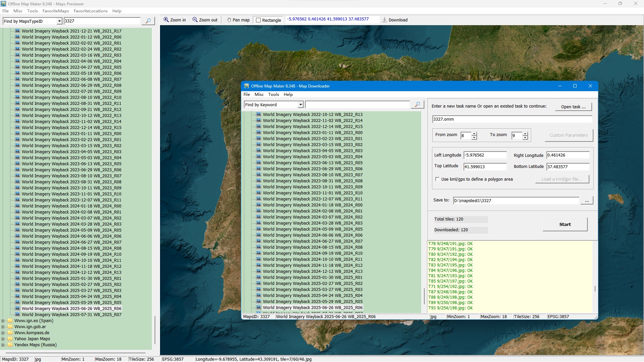This screenshot has height=362, width=644.
Task: Click the task name input field
Action: 512,119
